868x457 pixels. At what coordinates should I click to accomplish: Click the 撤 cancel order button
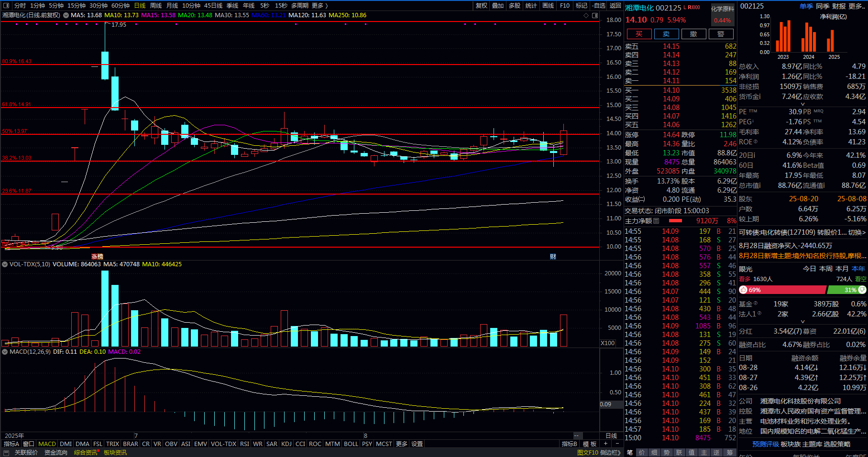point(693,34)
